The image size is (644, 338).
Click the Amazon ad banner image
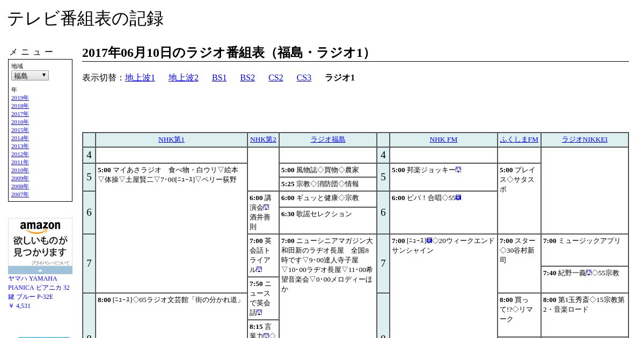pyautogui.click(x=40, y=241)
